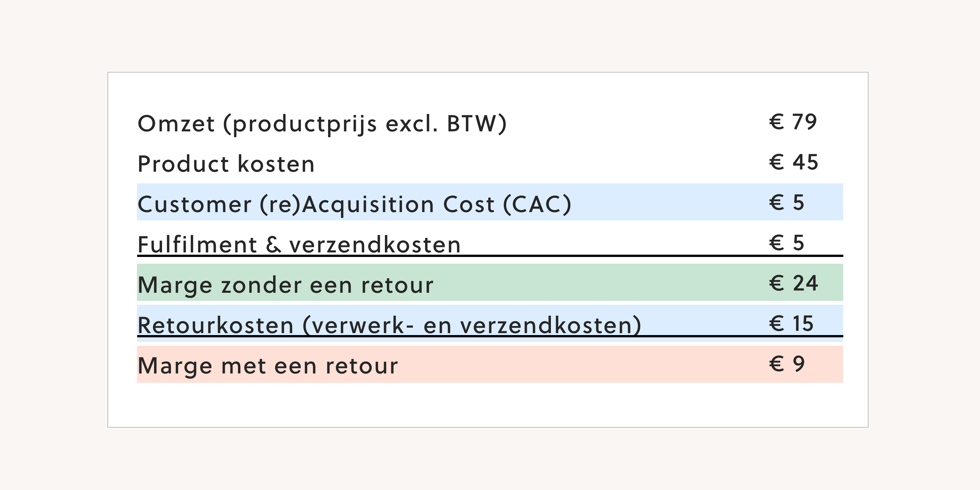Click "verzendkosten" in the Fulfilment row

375,244
